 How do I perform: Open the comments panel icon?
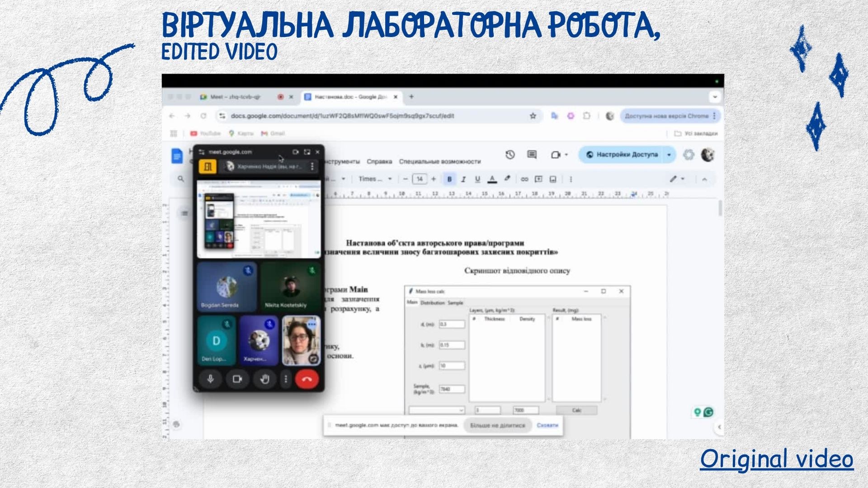coord(532,155)
